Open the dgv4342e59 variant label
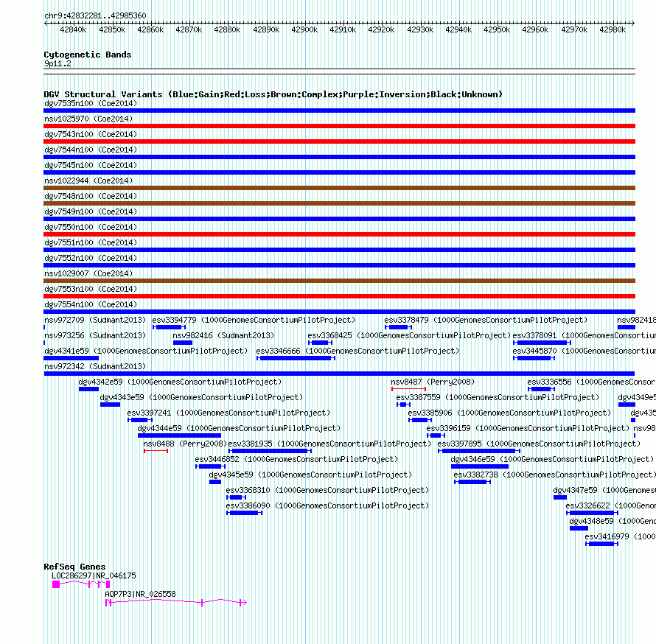This screenshot has width=656, height=644. tap(180, 382)
